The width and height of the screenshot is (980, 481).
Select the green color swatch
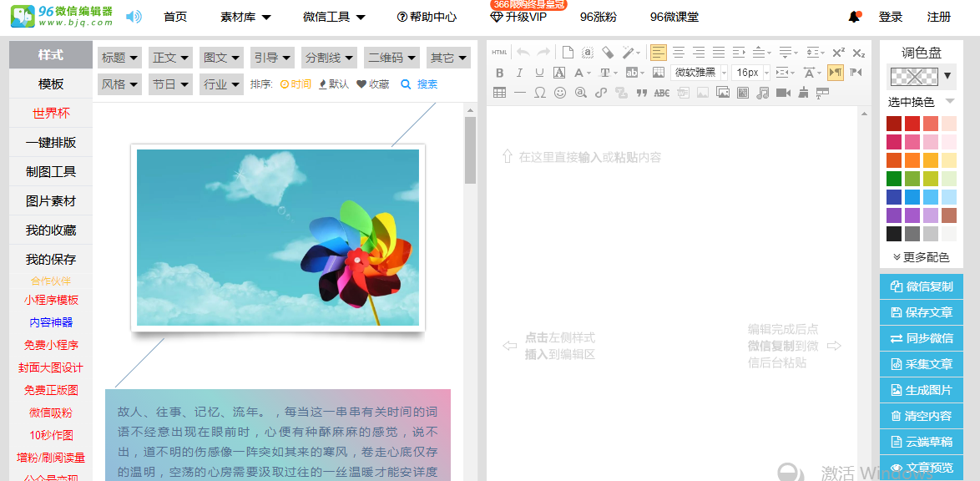(x=894, y=179)
